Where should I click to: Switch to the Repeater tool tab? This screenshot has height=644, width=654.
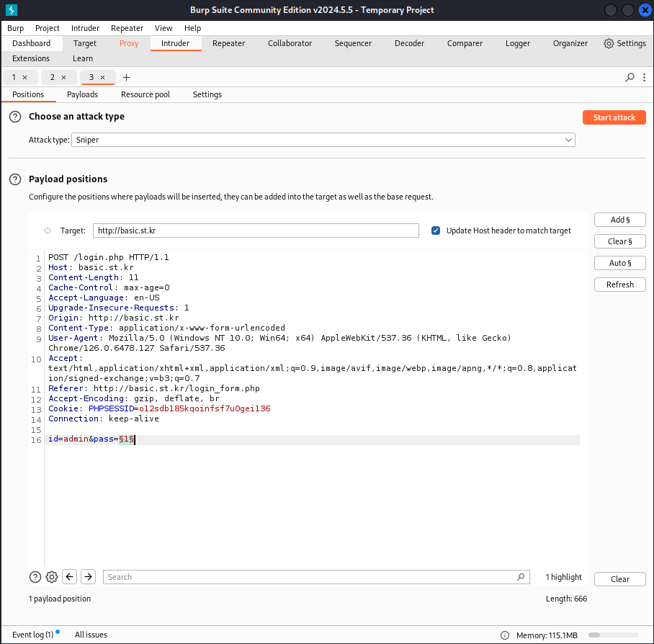228,43
